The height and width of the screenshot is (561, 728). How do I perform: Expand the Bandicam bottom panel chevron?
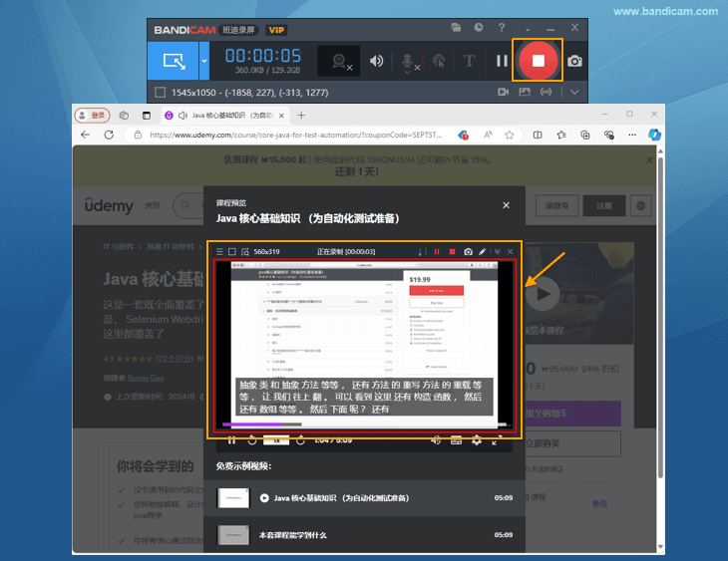coord(574,92)
